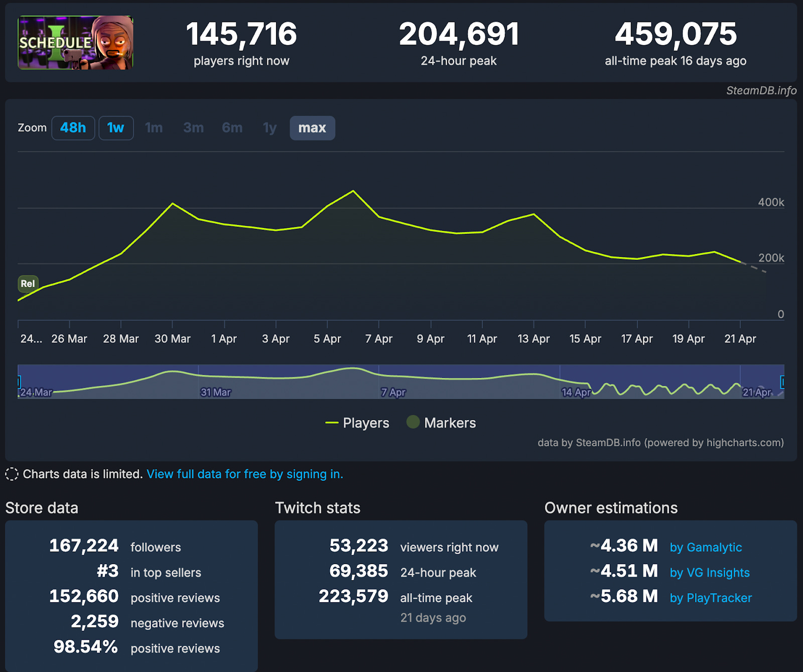Screen dimensions: 803x672
Task: Click the navigator at 7 Apr
Action: coord(393,392)
